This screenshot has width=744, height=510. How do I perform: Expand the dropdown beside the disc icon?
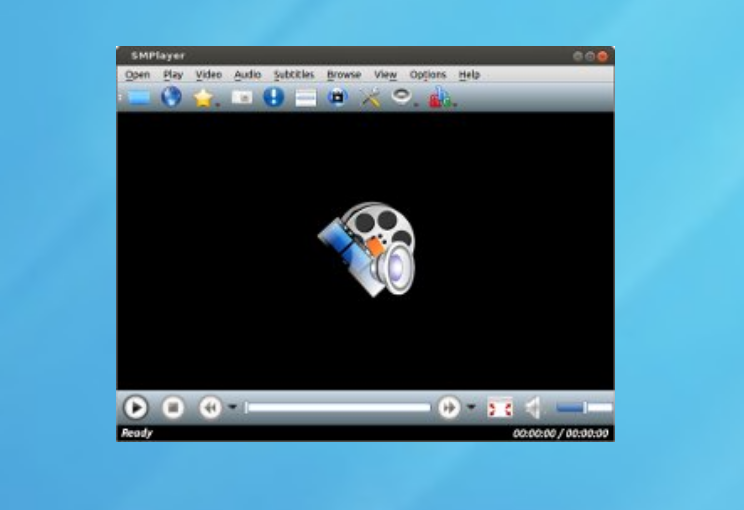point(416,104)
